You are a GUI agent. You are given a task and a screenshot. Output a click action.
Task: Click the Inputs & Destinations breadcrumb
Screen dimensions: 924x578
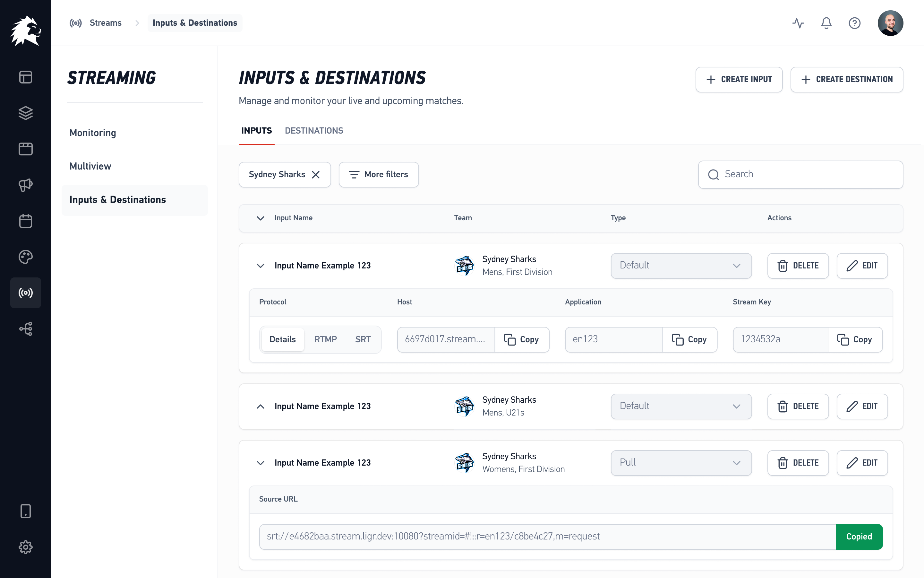point(195,23)
